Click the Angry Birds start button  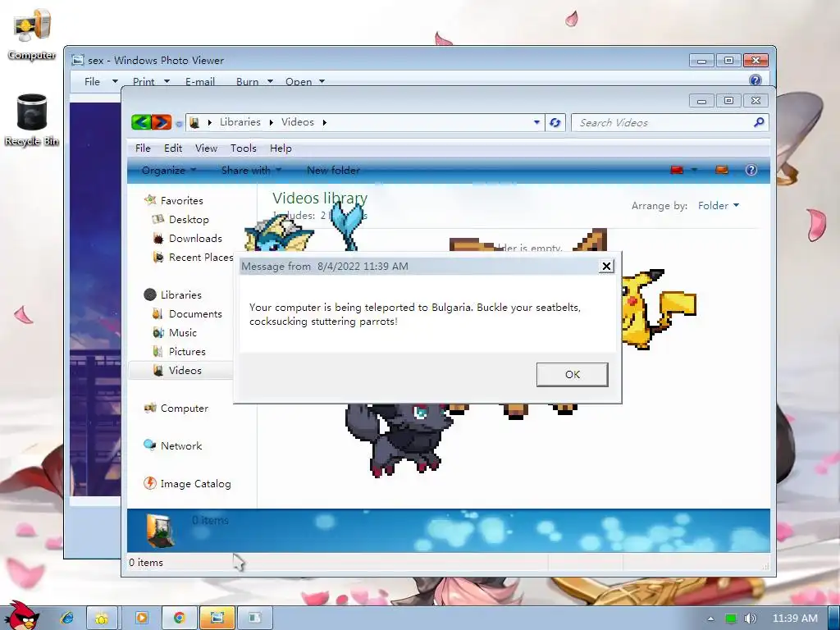tap(21, 616)
